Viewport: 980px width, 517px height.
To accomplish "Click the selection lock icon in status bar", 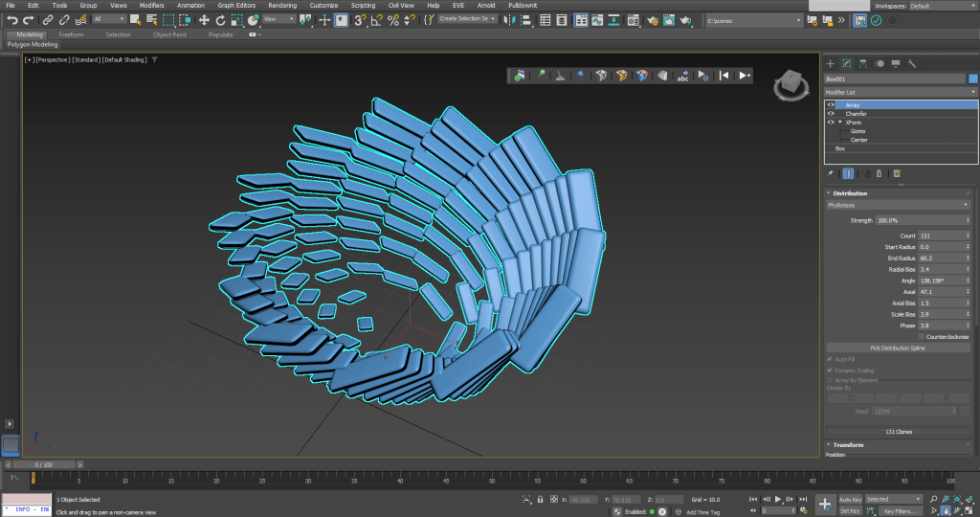I will pyautogui.click(x=541, y=500).
